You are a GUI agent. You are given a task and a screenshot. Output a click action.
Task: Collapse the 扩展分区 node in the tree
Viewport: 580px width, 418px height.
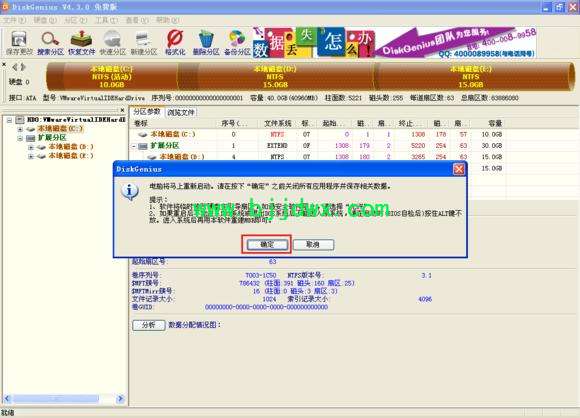[20, 138]
